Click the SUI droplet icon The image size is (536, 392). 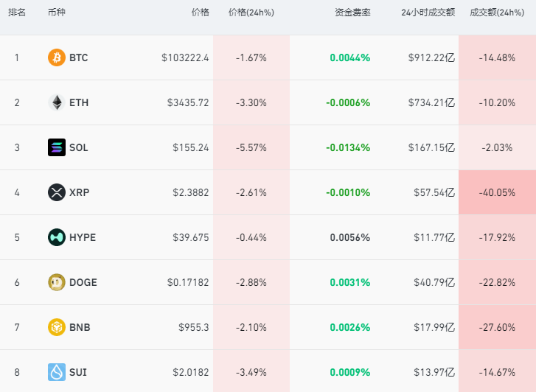click(57, 372)
